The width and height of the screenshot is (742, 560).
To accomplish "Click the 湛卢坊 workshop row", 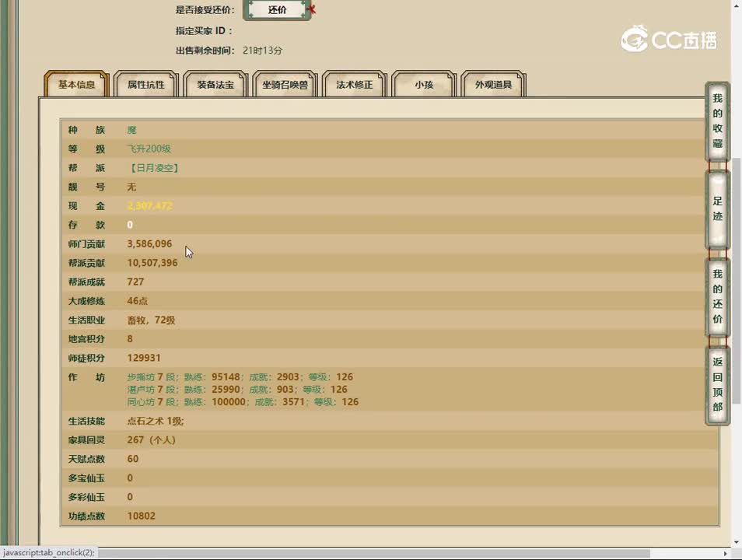I will coord(237,389).
